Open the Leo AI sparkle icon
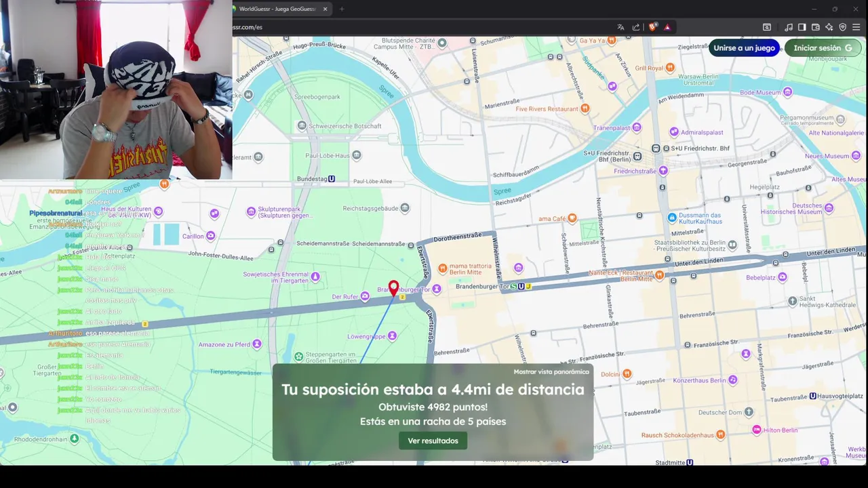This screenshot has width=868, height=488. click(x=829, y=27)
